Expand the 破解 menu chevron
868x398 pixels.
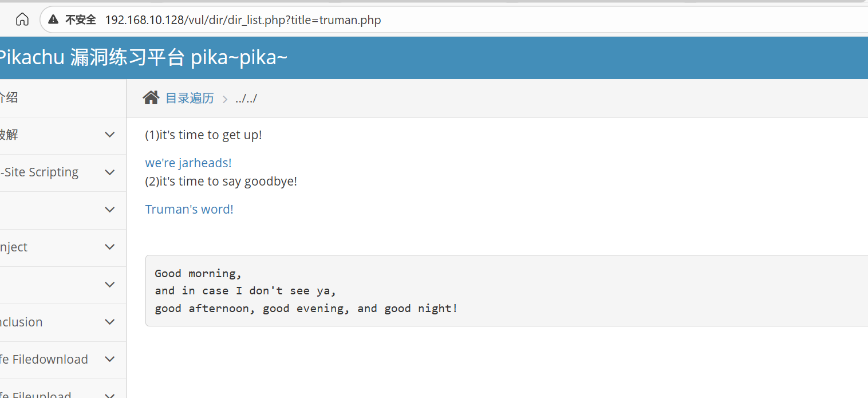(110, 135)
